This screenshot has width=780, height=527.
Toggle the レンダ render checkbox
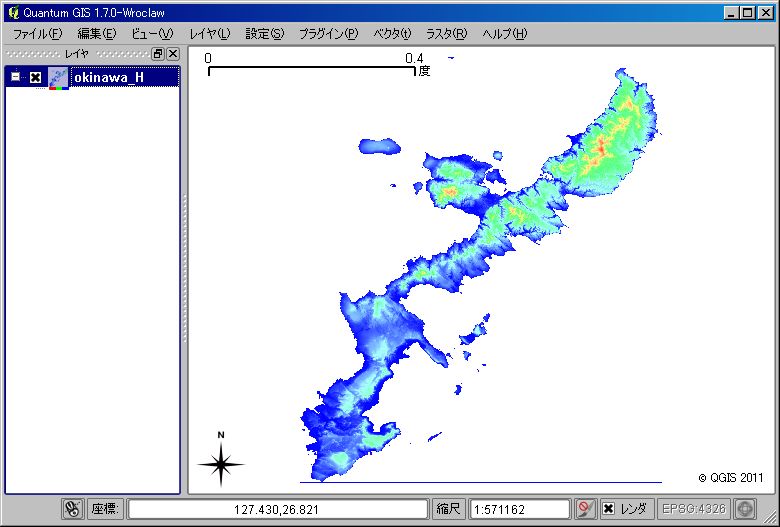[x=608, y=509]
